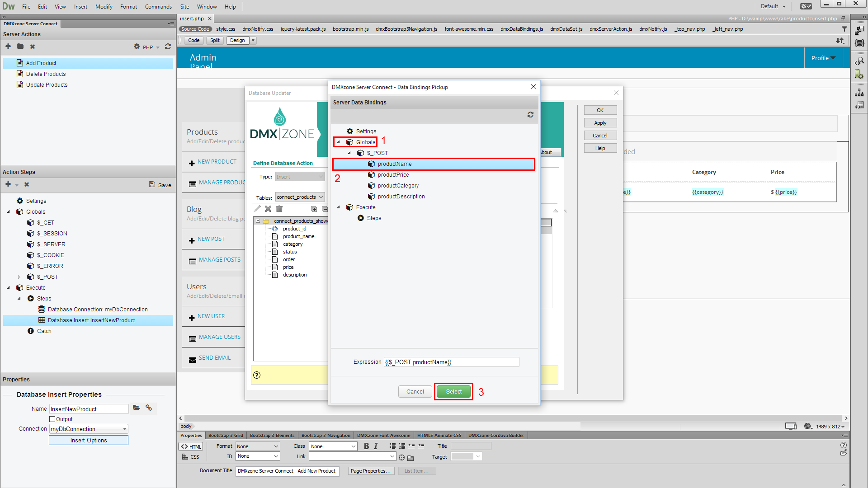Click the pencil edit icon in Database Updater

[257, 209]
